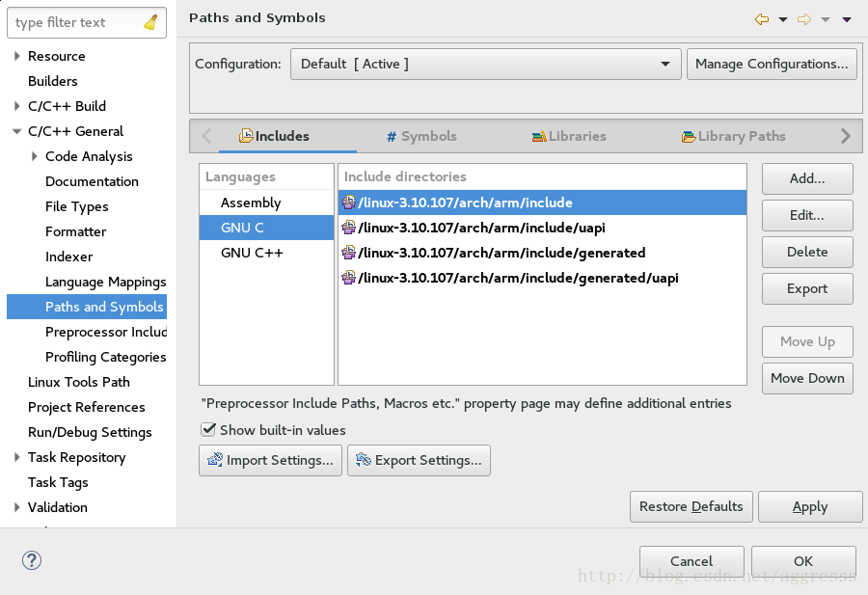Open the page view menu triangle
The image size is (868, 595).
pos(847,19)
